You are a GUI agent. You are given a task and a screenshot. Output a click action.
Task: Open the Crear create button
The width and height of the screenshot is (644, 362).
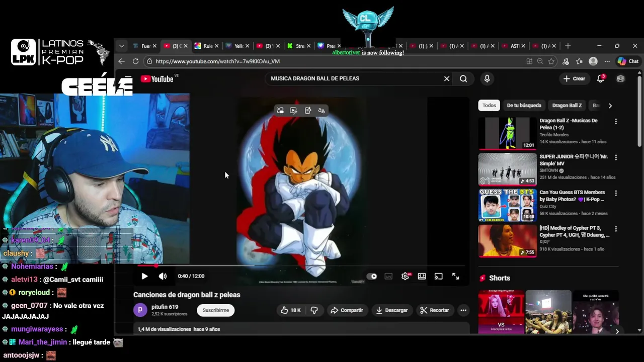(x=574, y=78)
